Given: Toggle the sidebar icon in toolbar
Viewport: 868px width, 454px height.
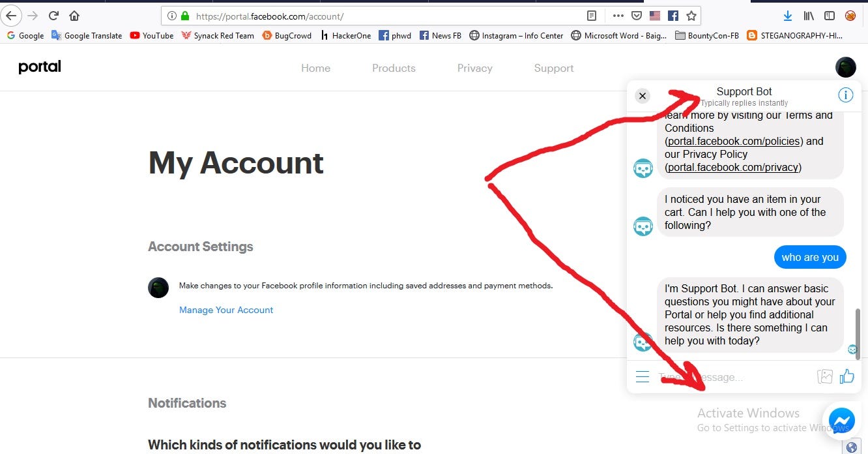Looking at the screenshot, I should coord(830,16).
